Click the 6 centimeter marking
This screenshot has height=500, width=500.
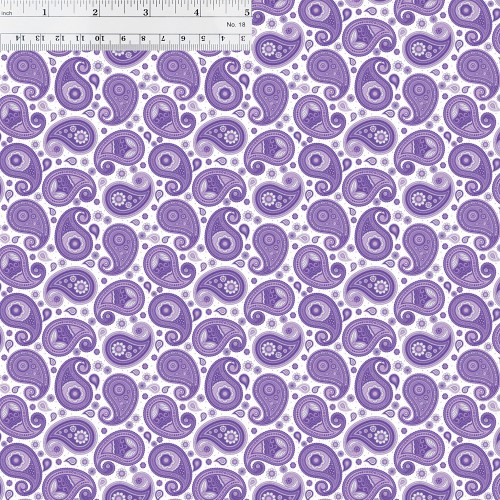point(183,38)
